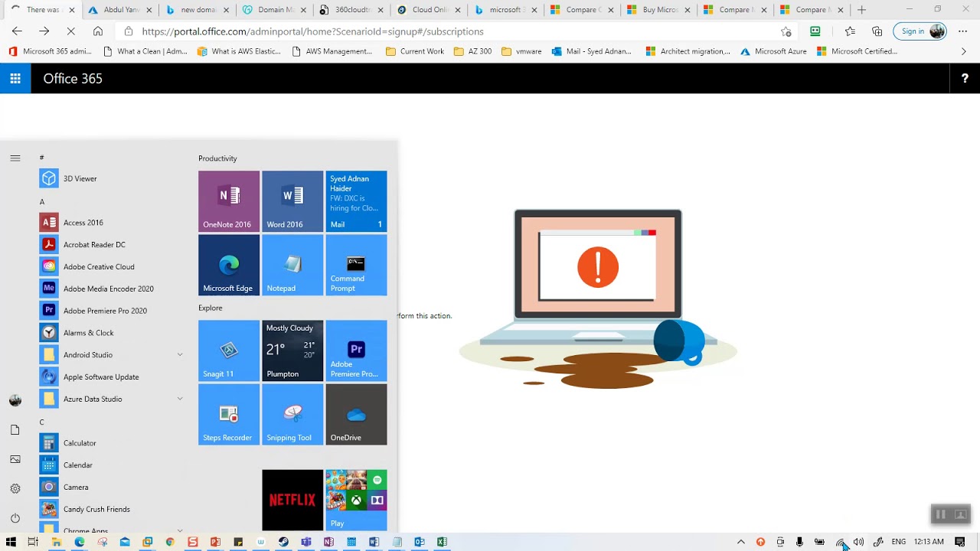Open the Netflix tile
The width and height of the screenshot is (980, 551).
click(x=292, y=500)
